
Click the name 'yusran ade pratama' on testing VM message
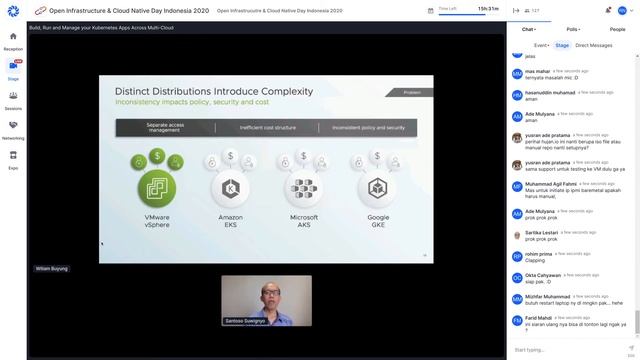click(547, 162)
